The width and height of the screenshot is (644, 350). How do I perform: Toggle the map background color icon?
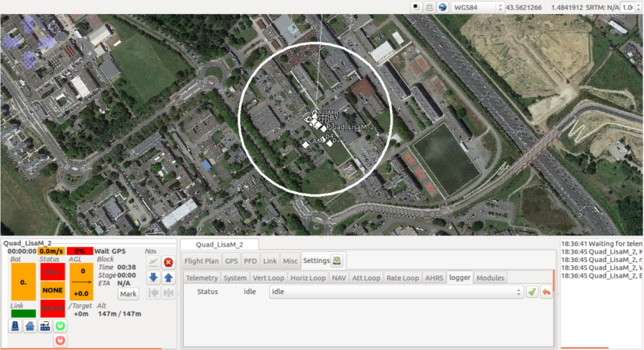point(416,7)
